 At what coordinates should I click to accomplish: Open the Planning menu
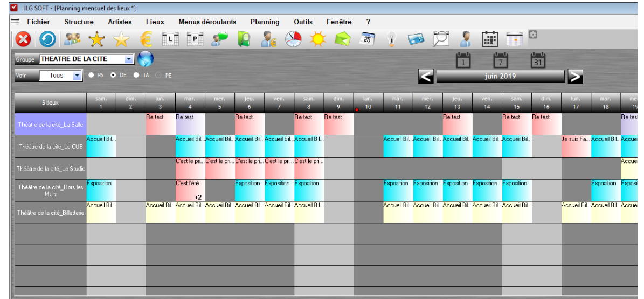[265, 22]
